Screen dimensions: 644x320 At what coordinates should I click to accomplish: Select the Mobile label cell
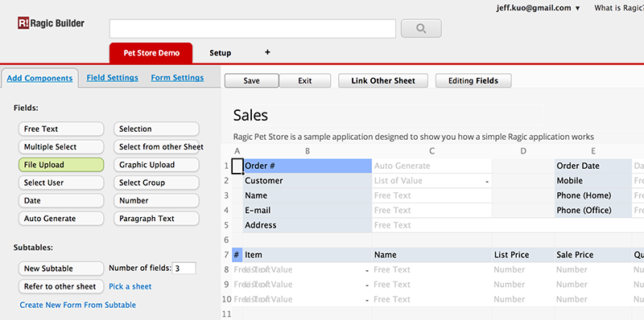(x=593, y=181)
